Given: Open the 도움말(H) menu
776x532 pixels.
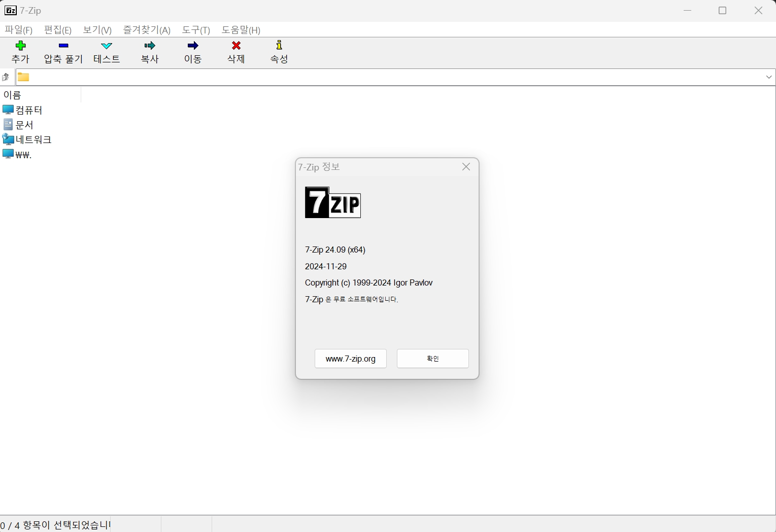Looking at the screenshot, I should coord(241,30).
